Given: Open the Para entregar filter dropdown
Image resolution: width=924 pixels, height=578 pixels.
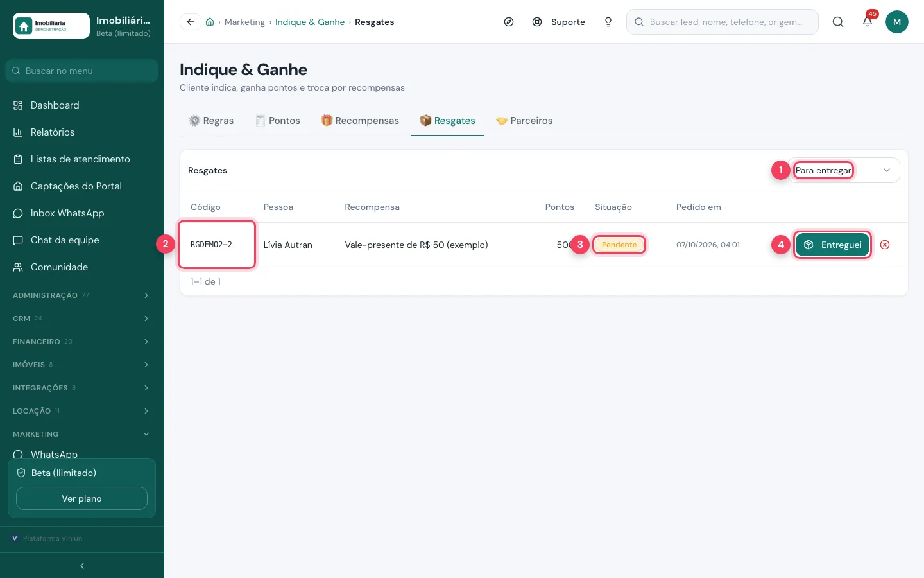Looking at the screenshot, I should [844, 170].
